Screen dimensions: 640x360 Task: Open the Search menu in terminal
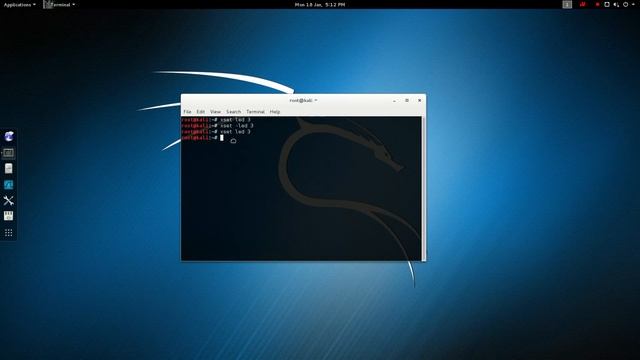233,111
